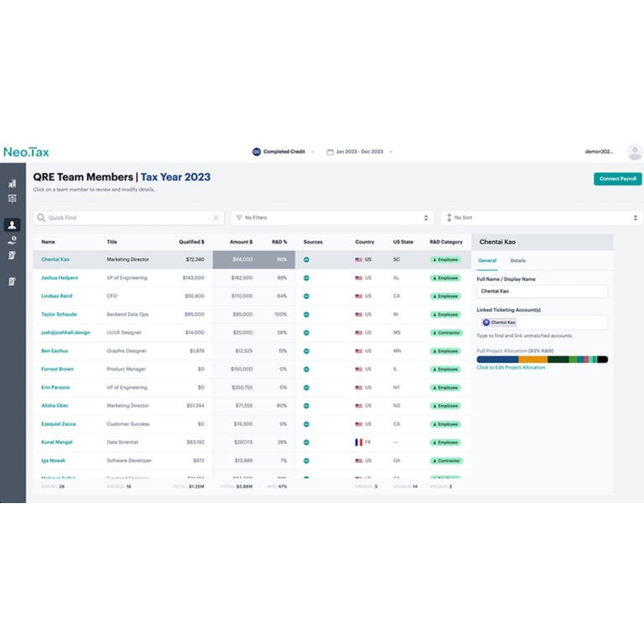Open team member josh@joshhall.design

(65, 333)
